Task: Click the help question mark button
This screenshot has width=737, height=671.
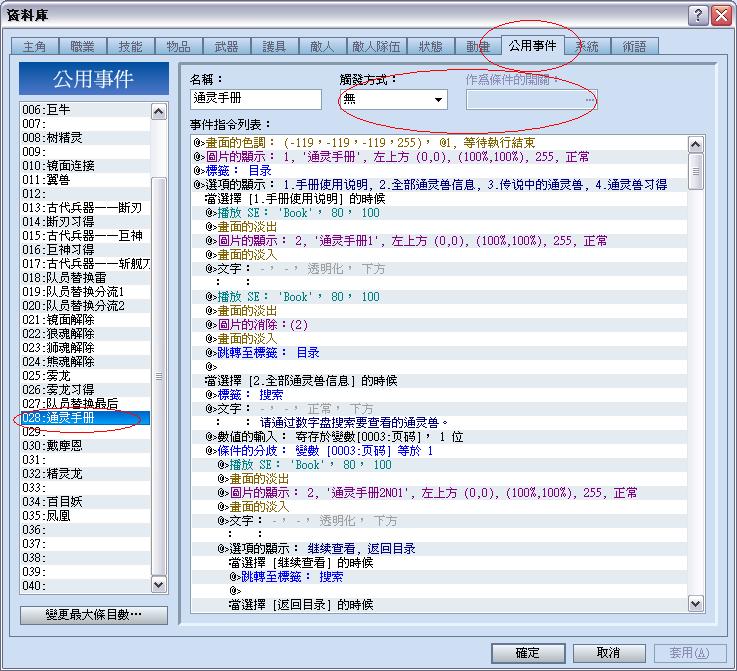Action: click(698, 16)
